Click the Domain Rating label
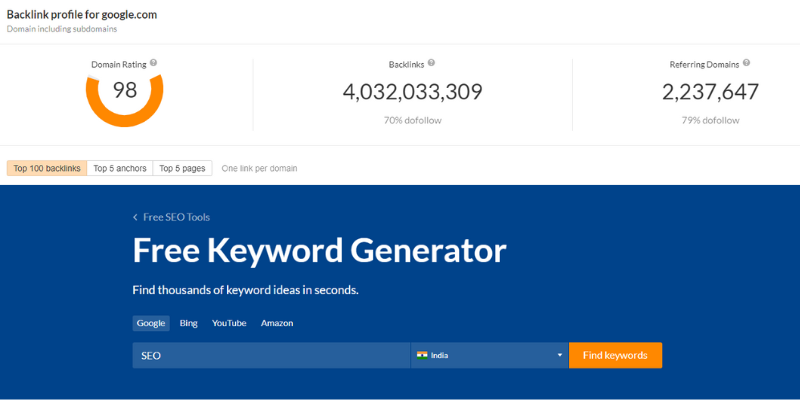The width and height of the screenshot is (800, 400). pyautogui.click(x=119, y=65)
